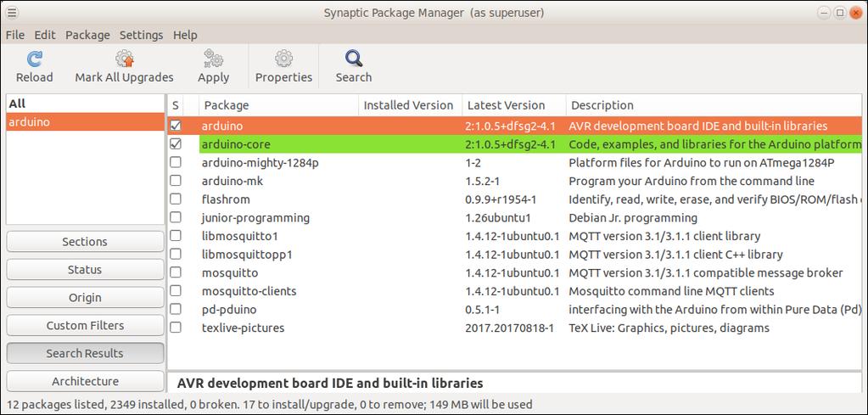Mark the pd-pduino checkbox
The image size is (868, 415).
pyautogui.click(x=176, y=309)
